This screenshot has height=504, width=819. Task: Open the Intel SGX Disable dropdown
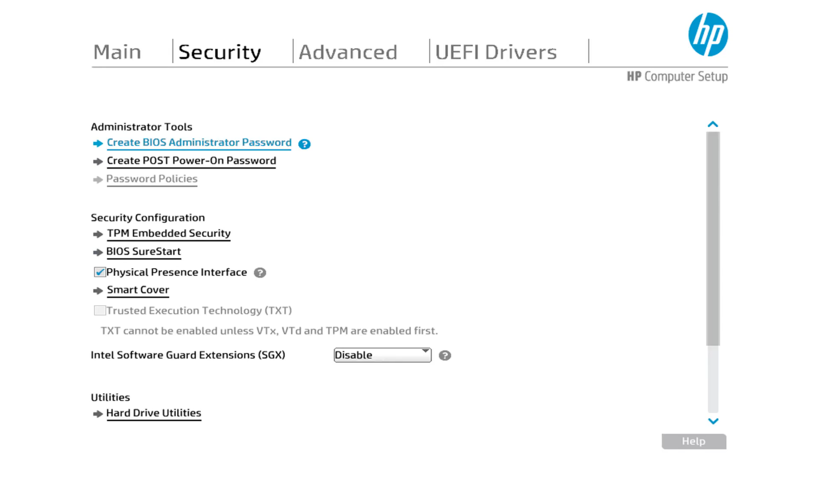pyautogui.click(x=382, y=355)
